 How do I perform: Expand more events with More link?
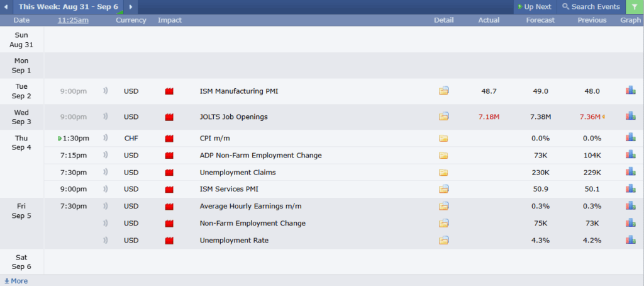click(x=16, y=281)
